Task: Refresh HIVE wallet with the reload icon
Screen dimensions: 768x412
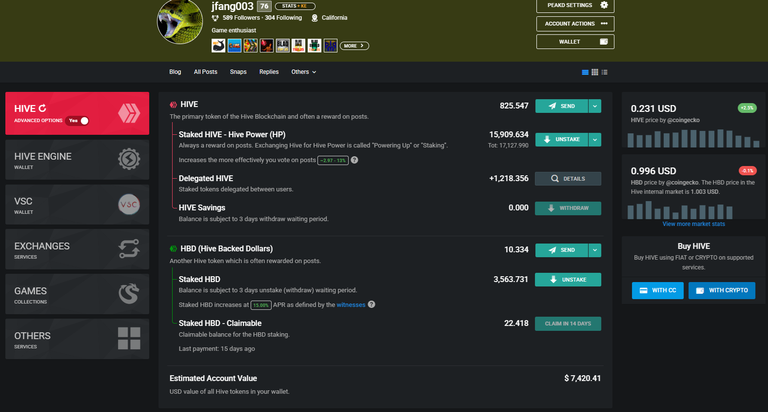Action: (x=43, y=108)
